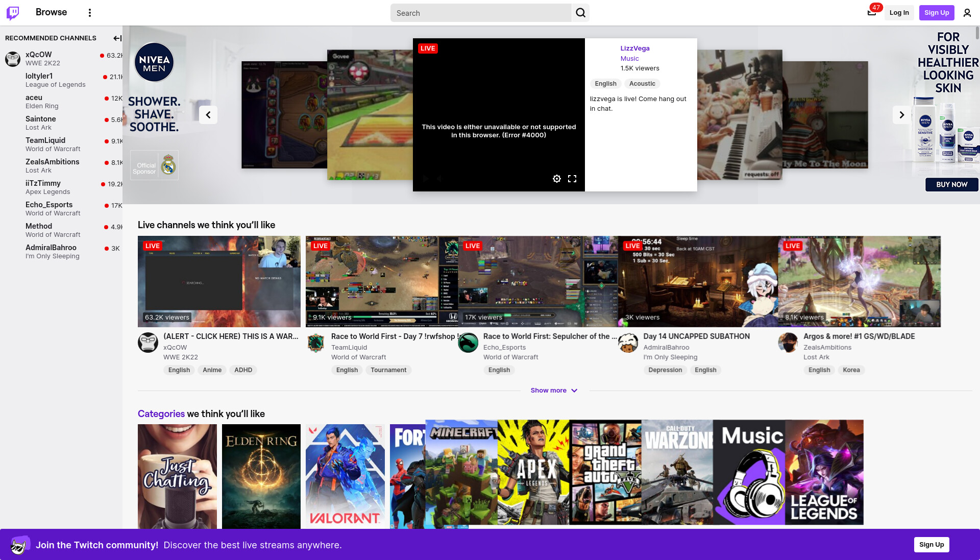Open the Day 14 UNCAPPED SUBATHON title

click(696, 336)
